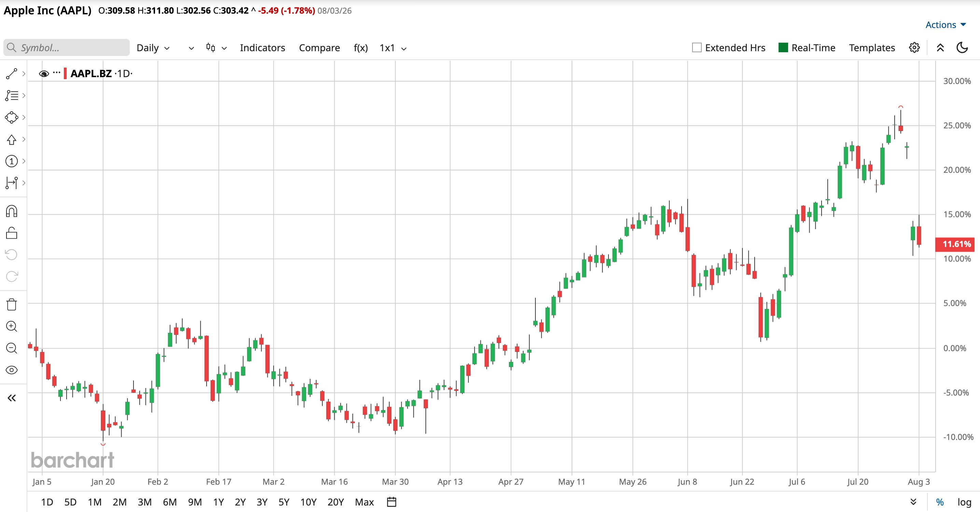Image resolution: width=980 pixels, height=512 pixels.
Task: Open the Indicators menu
Action: pyautogui.click(x=262, y=48)
